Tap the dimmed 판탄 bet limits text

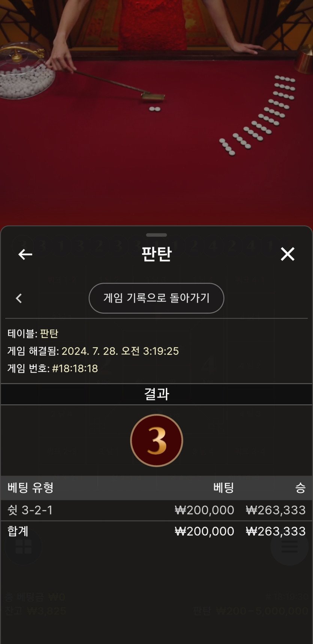[250, 611]
